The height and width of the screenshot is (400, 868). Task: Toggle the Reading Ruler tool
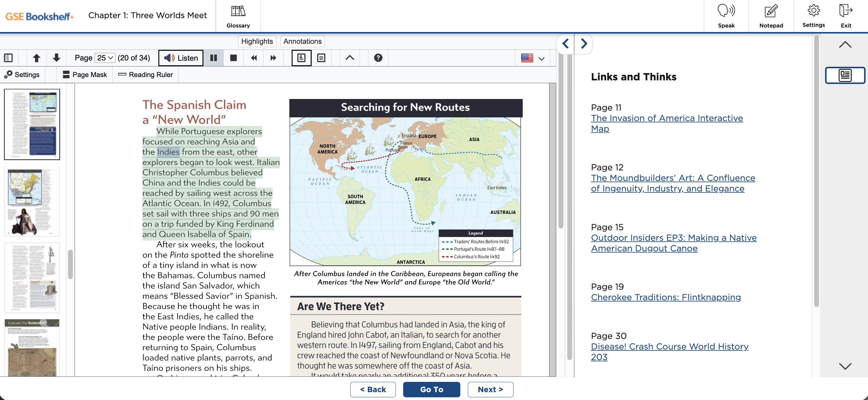pos(146,75)
